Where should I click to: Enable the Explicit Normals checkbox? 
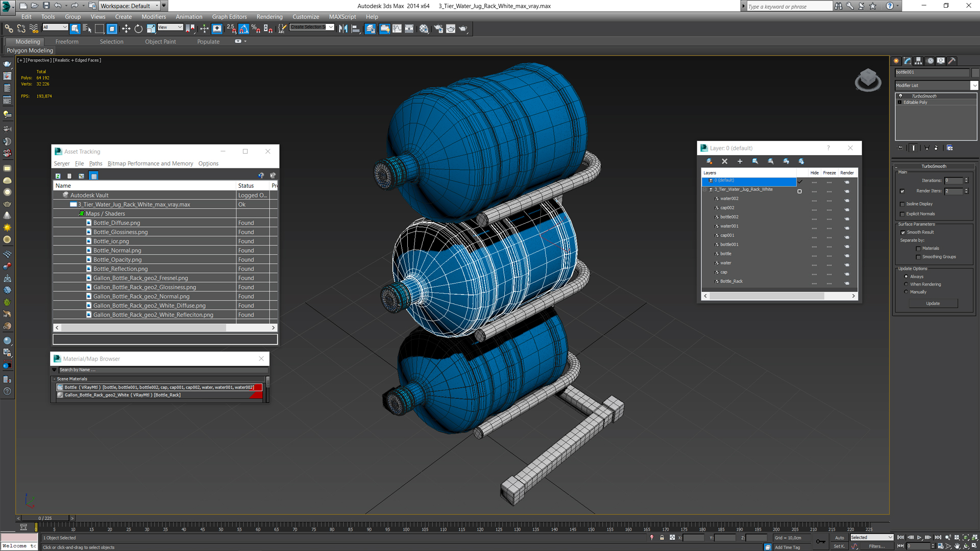(902, 214)
